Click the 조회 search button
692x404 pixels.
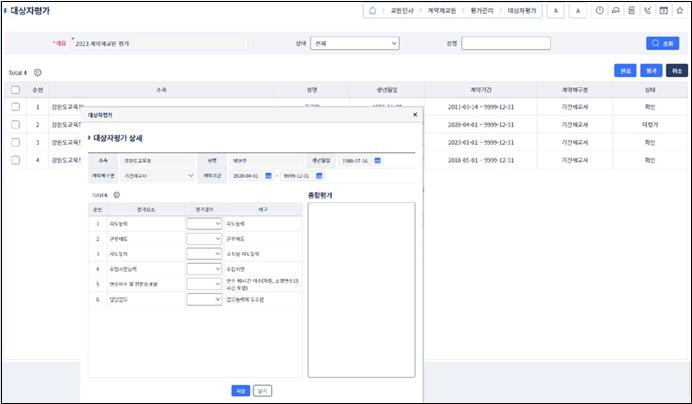662,43
